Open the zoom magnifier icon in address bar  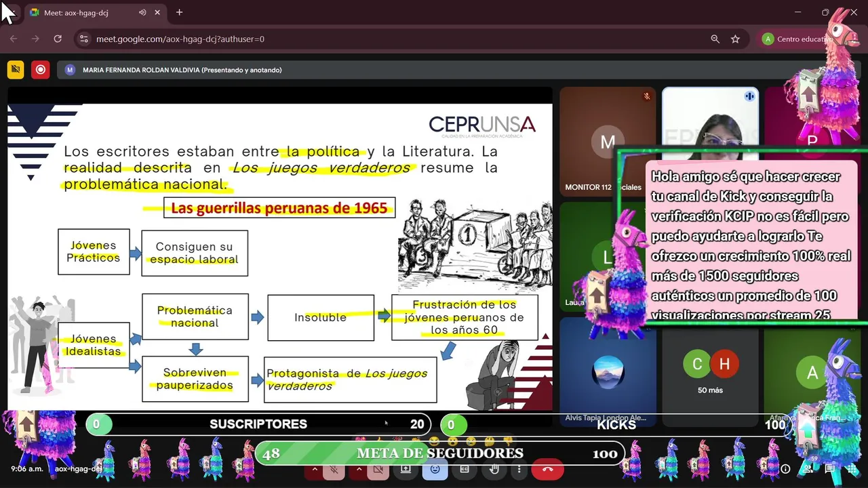pos(715,39)
